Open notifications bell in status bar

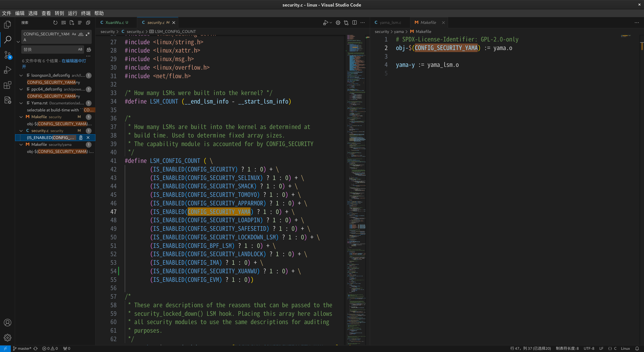(637, 348)
